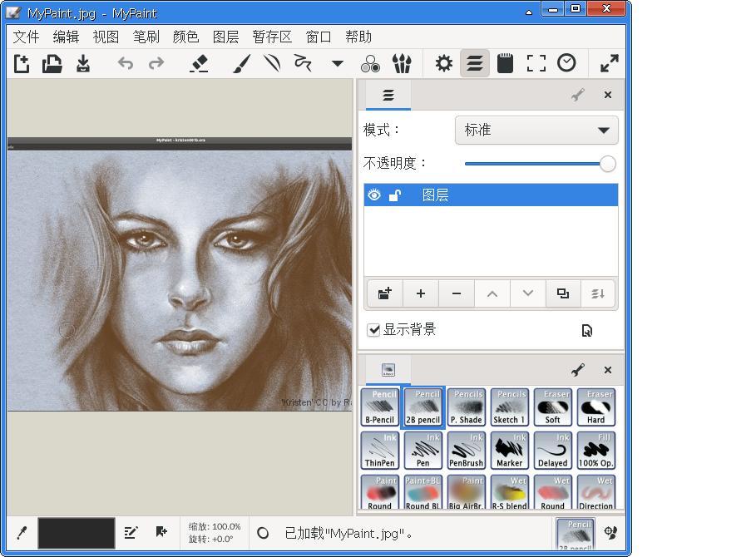Add new layer group icon
Image resolution: width=756 pixels, height=557 pixels.
coord(384,293)
